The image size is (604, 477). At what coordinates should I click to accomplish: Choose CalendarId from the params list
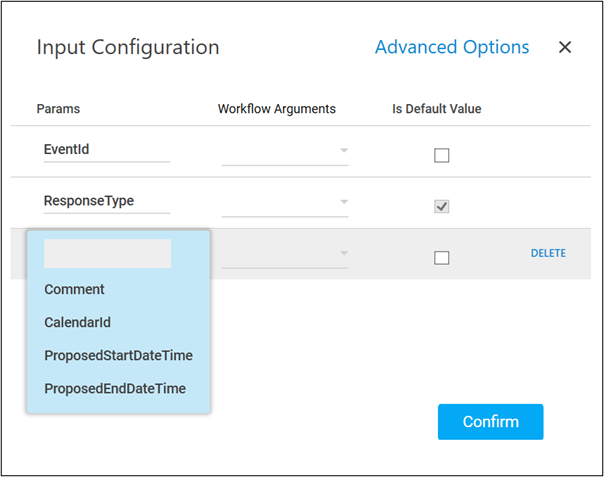point(77,323)
